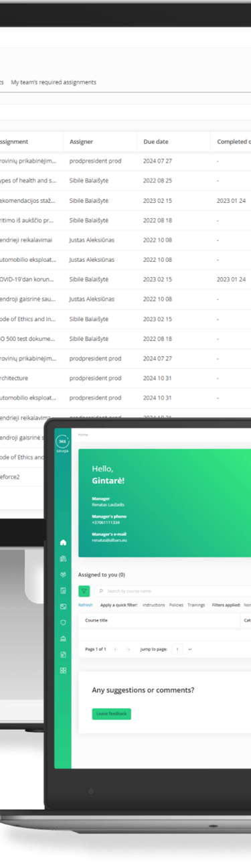251x868 pixels.
Task: Click the Jump to page number box
Action: (177, 649)
